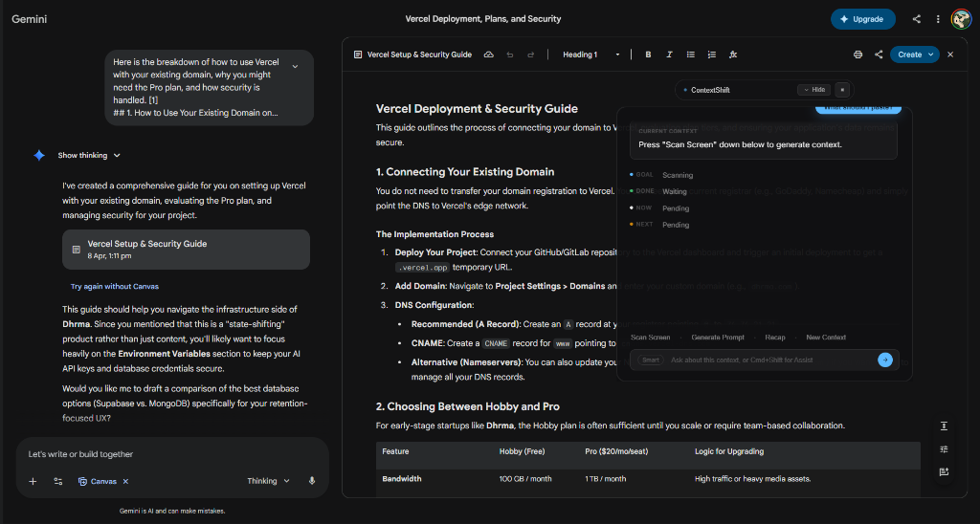The width and height of the screenshot is (980, 524).
Task: Click the Gemini logo text
Action: (30, 19)
